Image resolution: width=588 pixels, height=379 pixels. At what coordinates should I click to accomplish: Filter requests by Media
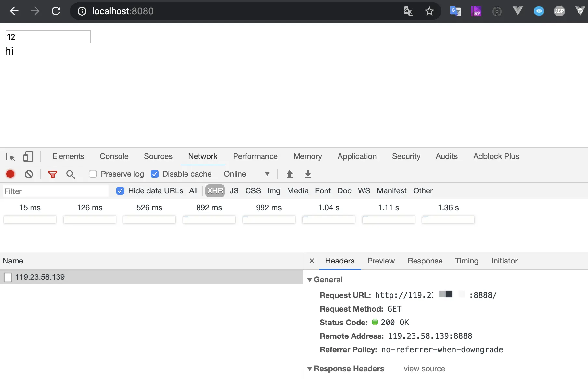(x=298, y=191)
